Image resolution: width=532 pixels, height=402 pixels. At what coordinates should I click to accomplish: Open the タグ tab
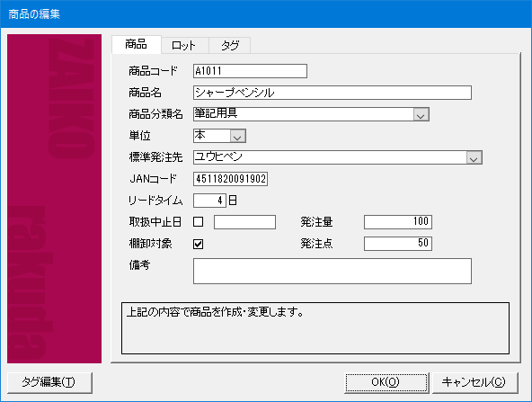pos(230,45)
